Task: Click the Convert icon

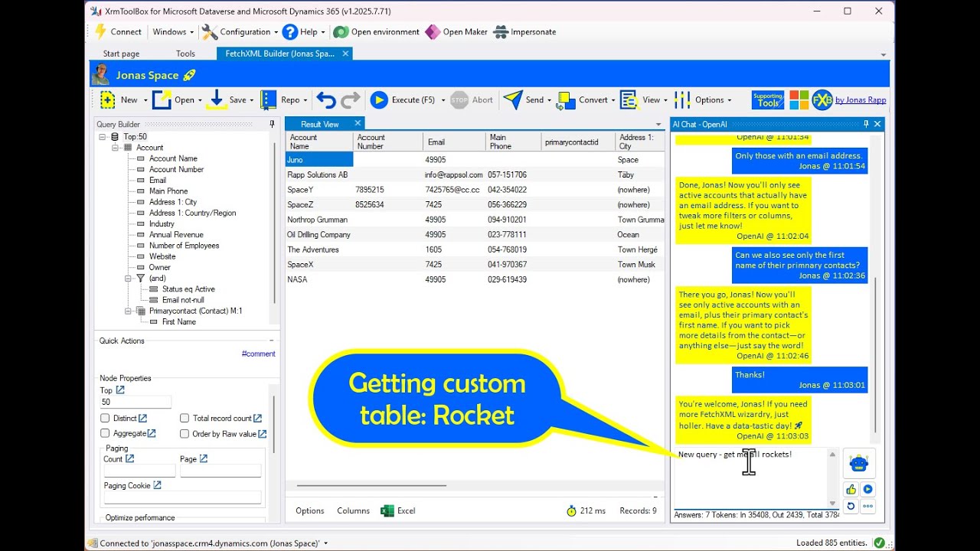Action: pos(567,100)
